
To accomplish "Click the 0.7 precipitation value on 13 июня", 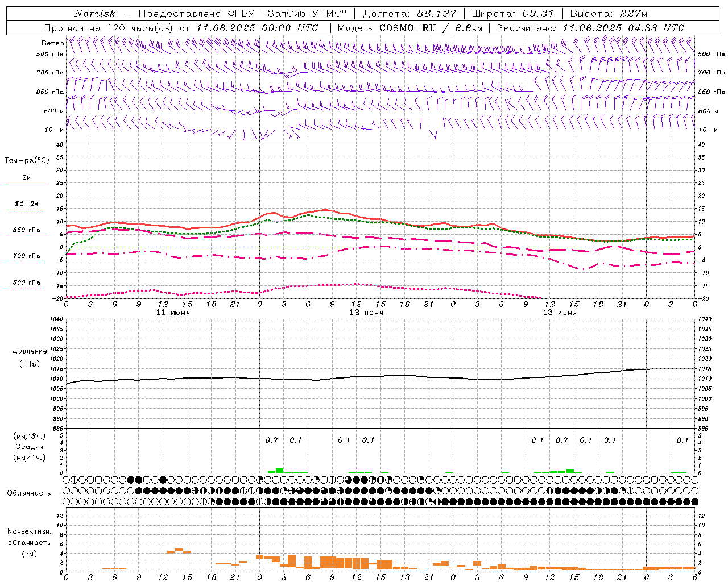I will [x=562, y=440].
